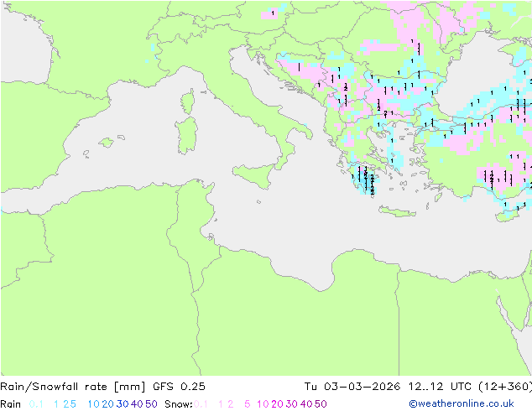Pick the rain legend 40 value
The width and height of the screenshot is (532, 411).
click(x=137, y=404)
